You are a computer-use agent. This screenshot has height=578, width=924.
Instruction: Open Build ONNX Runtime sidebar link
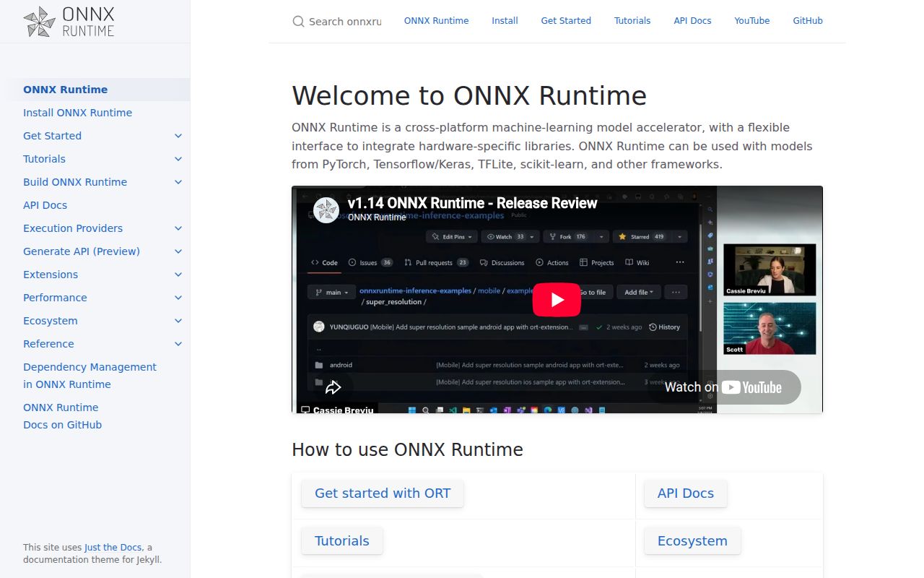click(x=75, y=182)
